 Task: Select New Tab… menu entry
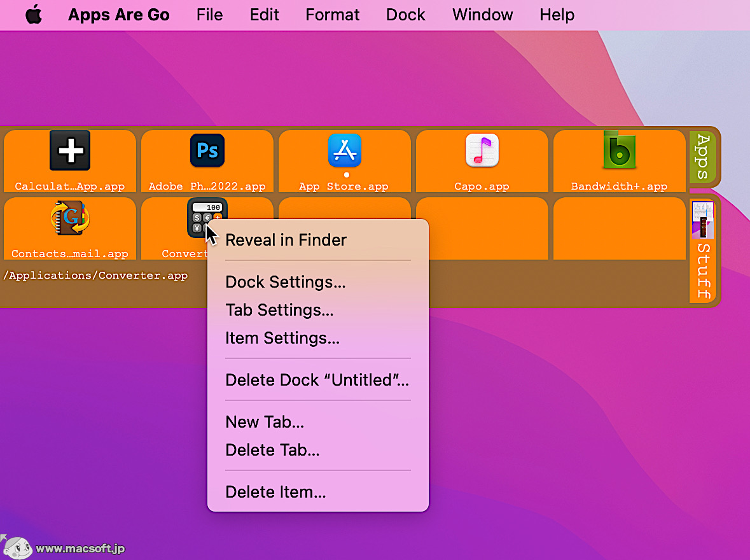pos(318,422)
